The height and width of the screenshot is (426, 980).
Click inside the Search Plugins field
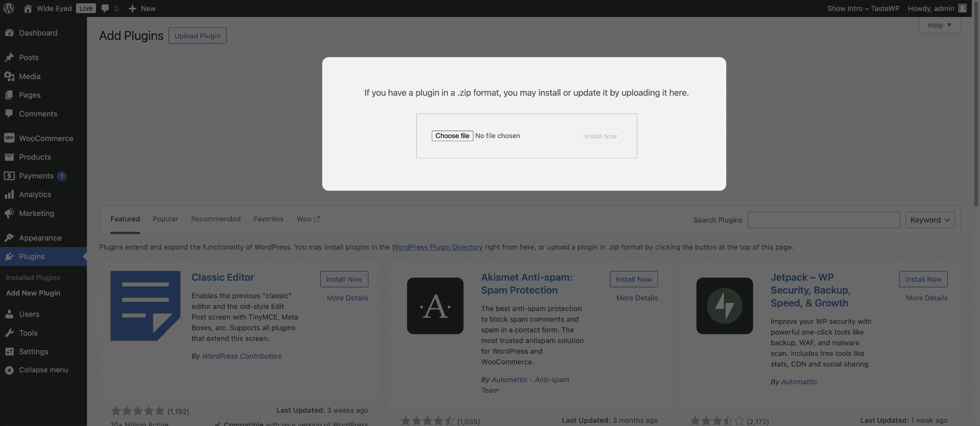(823, 220)
